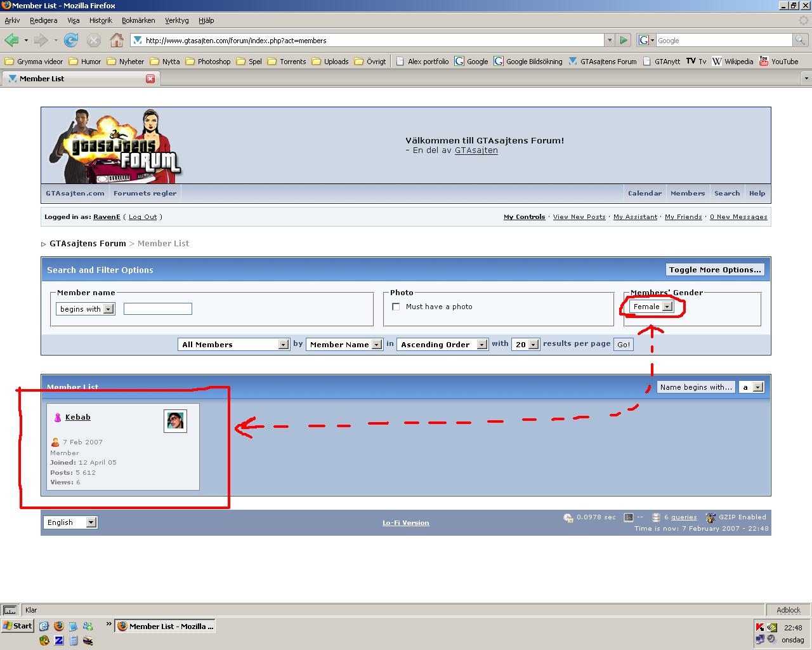This screenshot has width=812, height=650.
Task: Click the Go! filter button
Action: (624, 344)
